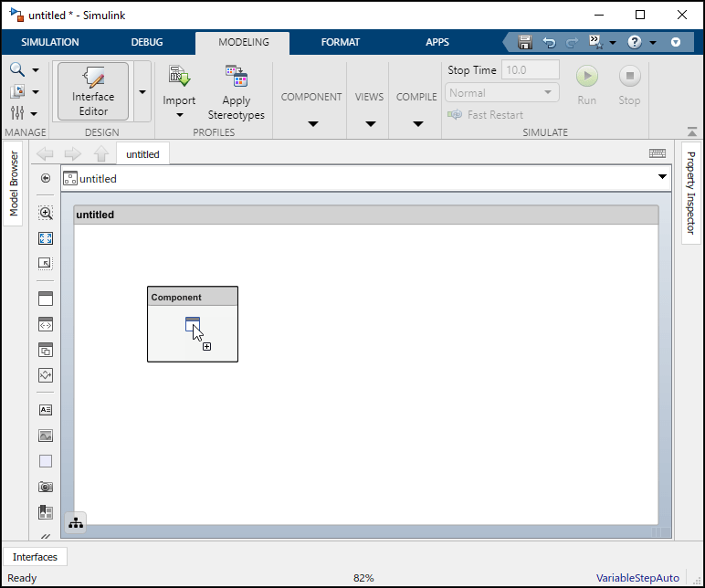Insert an Image from the palette
Image resolution: width=705 pixels, height=588 pixels.
pos(46,436)
